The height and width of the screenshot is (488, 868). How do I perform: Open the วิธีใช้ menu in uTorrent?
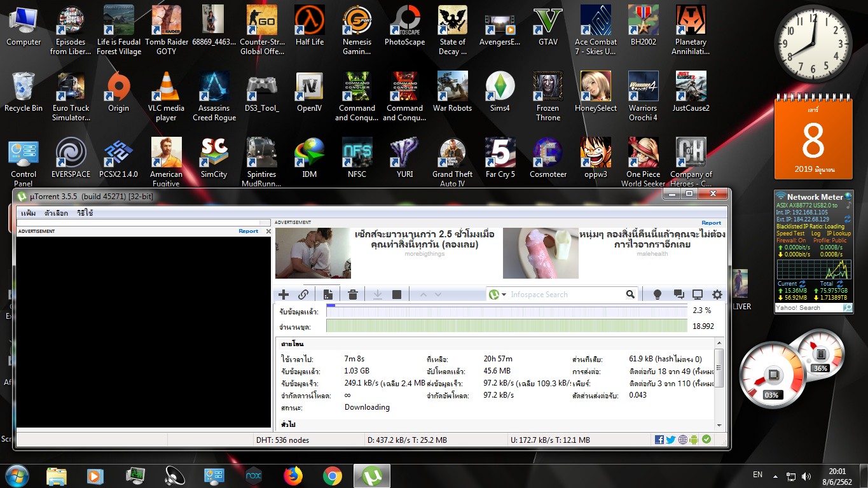[x=85, y=213]
